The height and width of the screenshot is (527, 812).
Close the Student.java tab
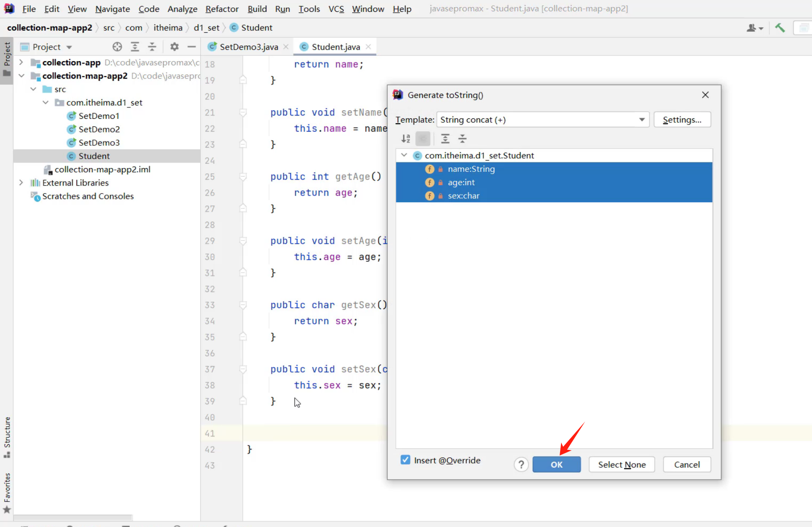coord(368,46)
